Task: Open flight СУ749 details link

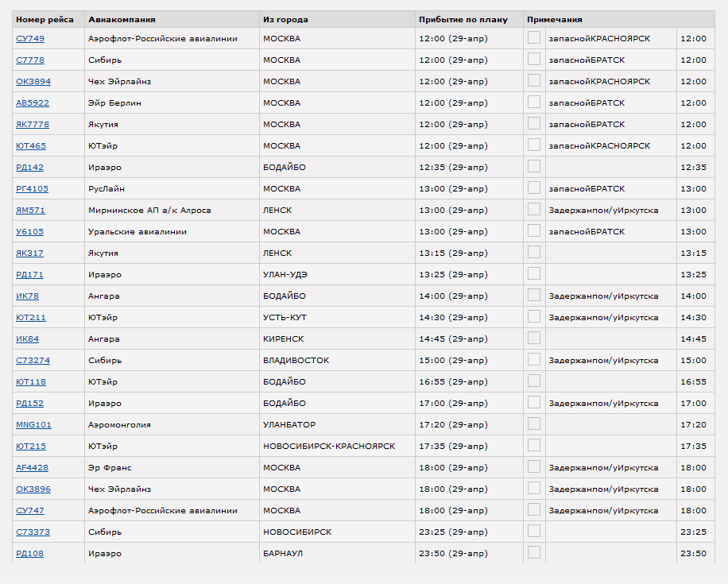Action: [30, 38]
